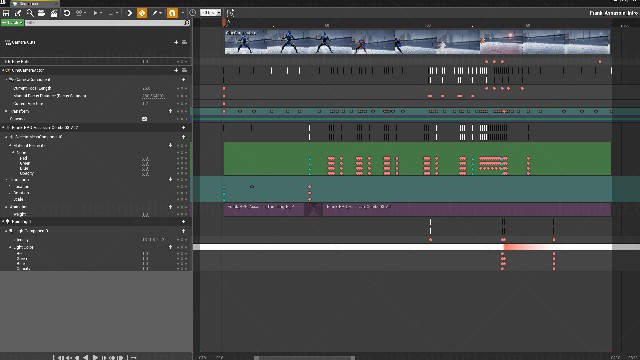Open Render Movie clapperboard icon
This screenshot has height=360, width=640.
tap(53, 13)
